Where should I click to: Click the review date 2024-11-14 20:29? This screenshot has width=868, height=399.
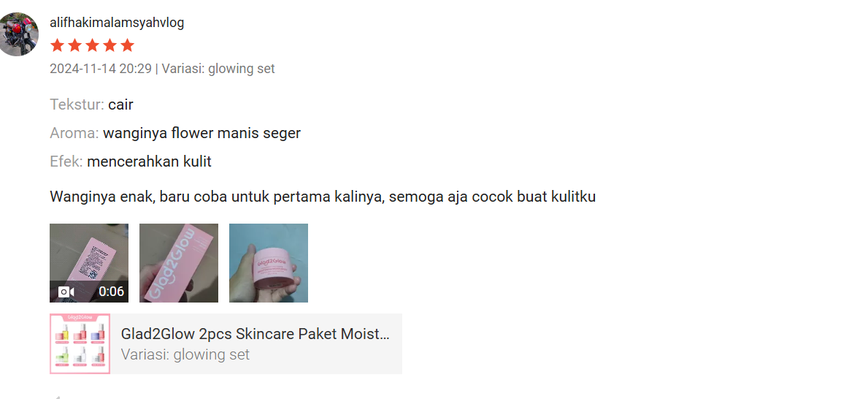coord(101,69)
